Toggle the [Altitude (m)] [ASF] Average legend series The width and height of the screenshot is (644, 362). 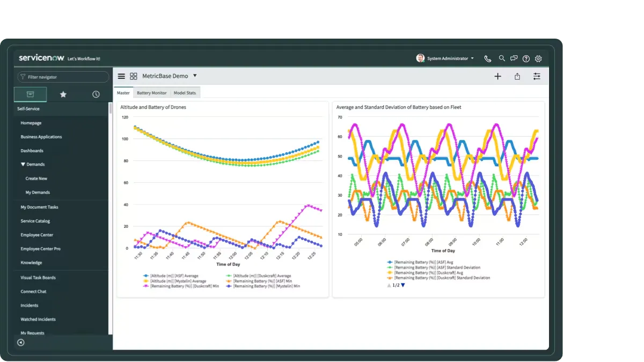[x=171, y=276]
